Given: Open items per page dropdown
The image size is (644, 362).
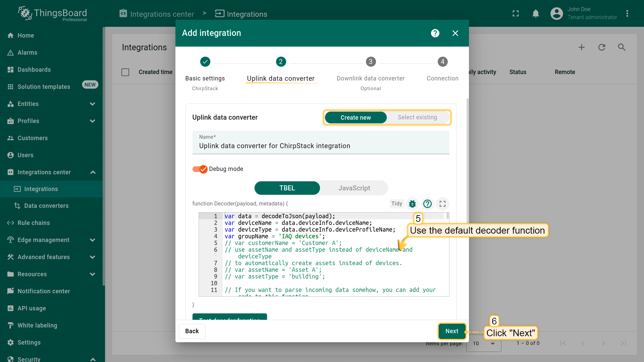Looking at the screenshot, I should point(484,344).
